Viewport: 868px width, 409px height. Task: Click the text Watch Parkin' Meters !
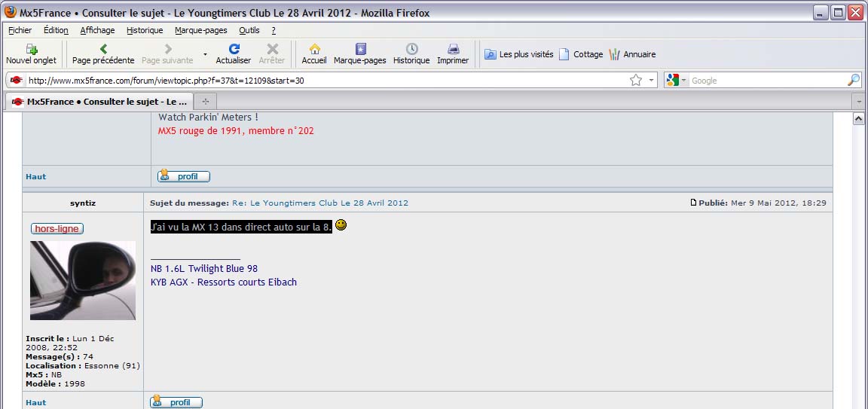click(x=208, y=118)
